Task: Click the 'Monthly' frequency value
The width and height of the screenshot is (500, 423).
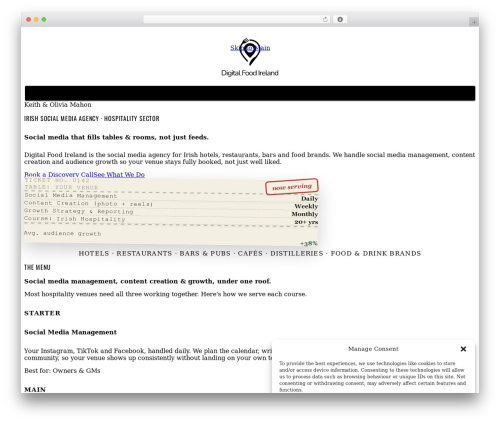Action: pyautogui.click(x=305, y=214)
